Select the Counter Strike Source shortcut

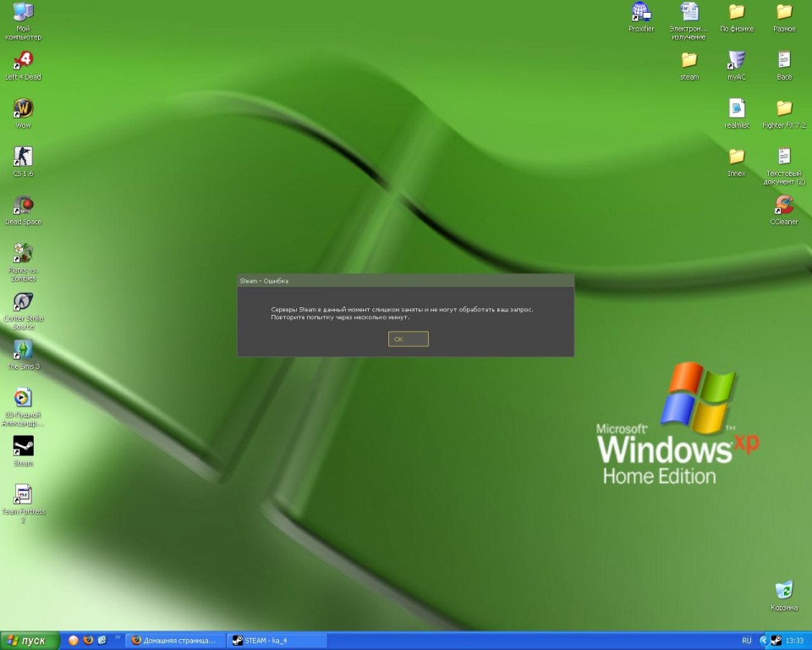(23, 311)
